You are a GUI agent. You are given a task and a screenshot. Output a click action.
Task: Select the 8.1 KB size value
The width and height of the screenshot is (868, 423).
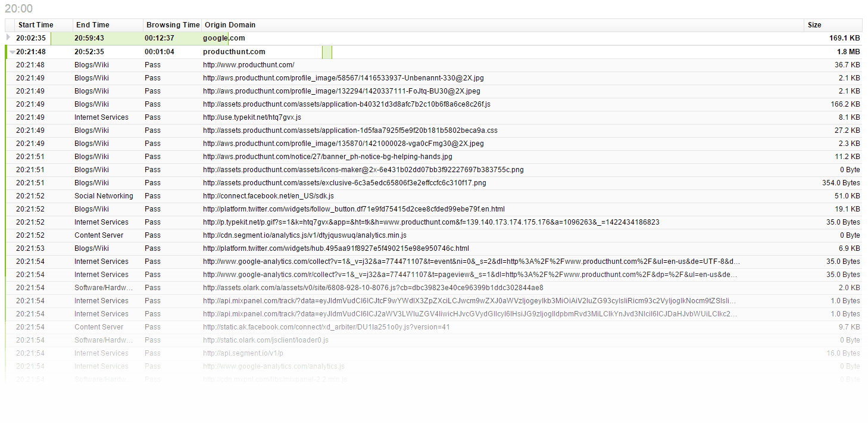(x=850, y=117)
